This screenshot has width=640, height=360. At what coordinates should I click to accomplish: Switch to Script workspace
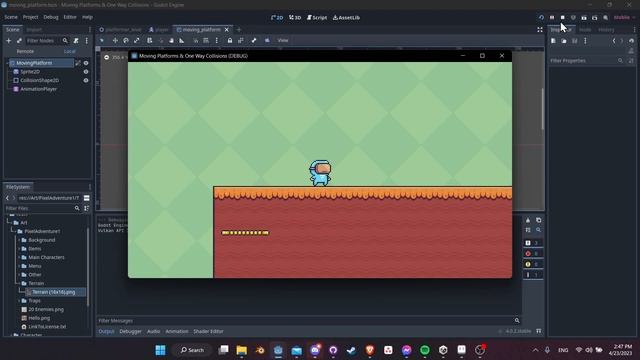tap(317, 18)
